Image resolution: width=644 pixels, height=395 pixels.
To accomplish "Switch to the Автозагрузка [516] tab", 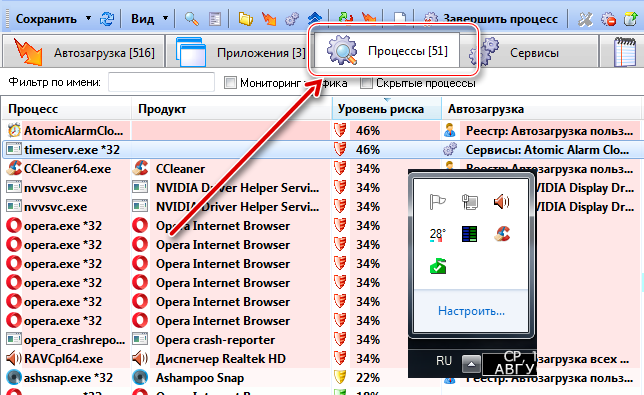I will [84, 52].
